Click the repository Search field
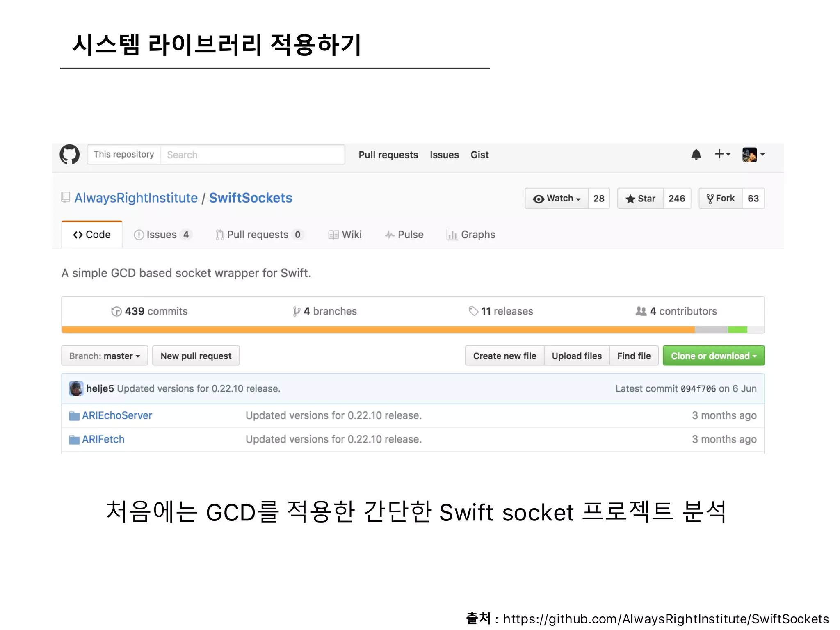 click(252, 155)
